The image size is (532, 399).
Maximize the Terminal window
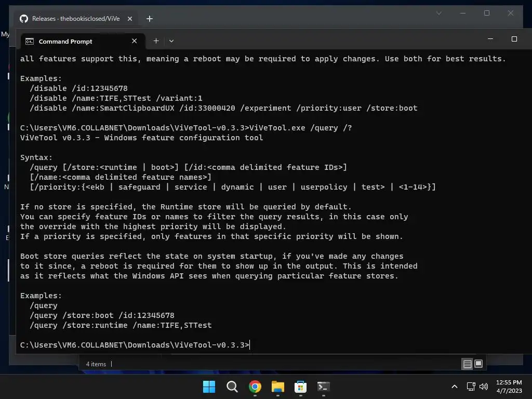pos(514,39)
